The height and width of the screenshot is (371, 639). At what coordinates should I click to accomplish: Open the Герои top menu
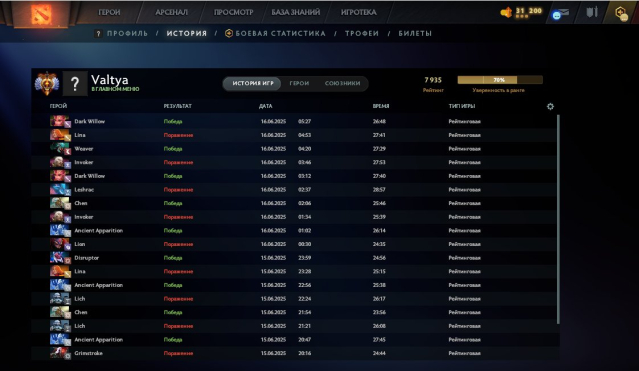(109, 12)
